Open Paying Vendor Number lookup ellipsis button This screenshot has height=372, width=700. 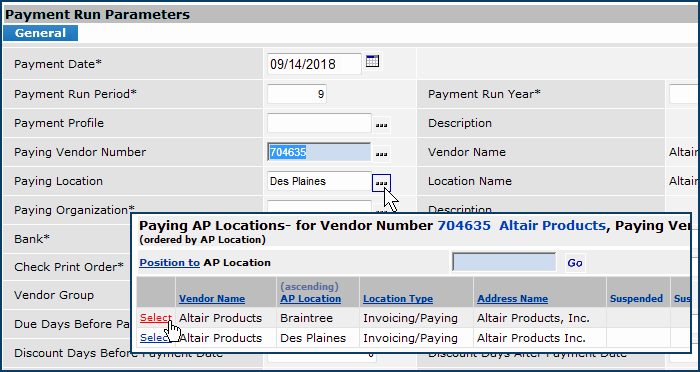pos(381,154)
